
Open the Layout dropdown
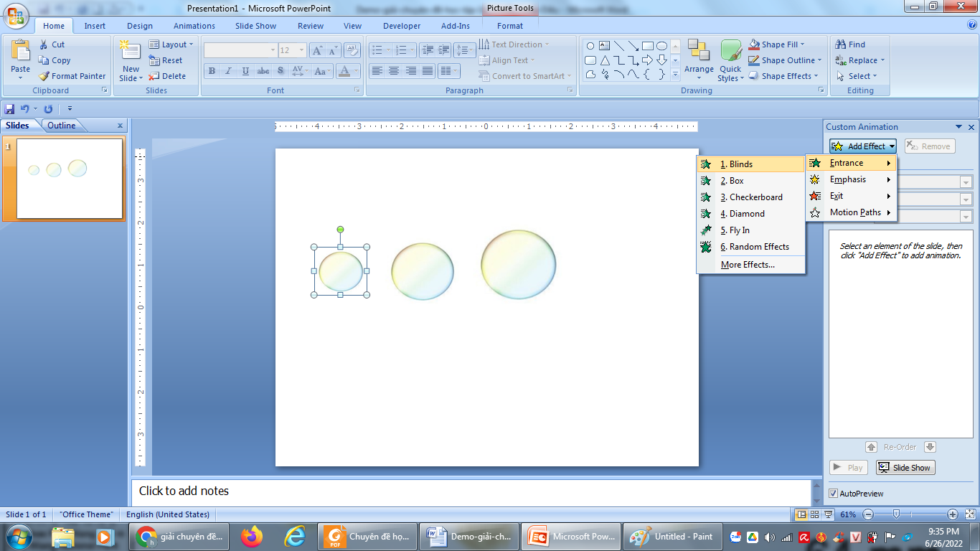point(171,44)
